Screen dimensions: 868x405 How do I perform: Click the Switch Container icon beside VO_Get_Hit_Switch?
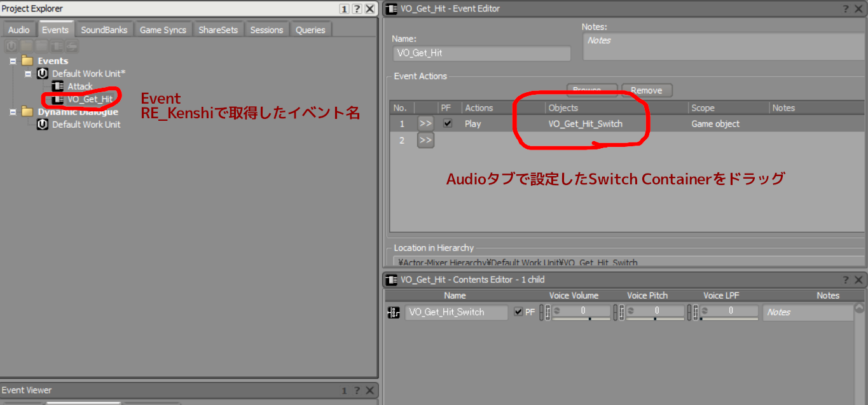click(x=394, y=312)
